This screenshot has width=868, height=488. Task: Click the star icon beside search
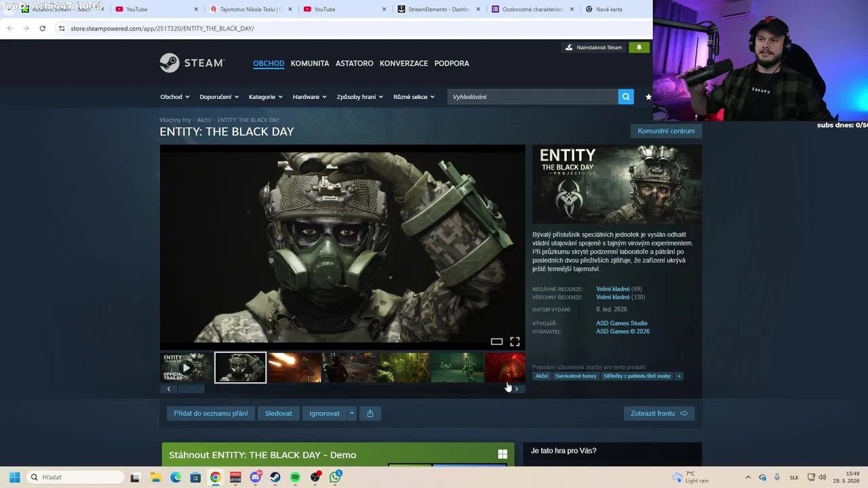tap(648, 97)
